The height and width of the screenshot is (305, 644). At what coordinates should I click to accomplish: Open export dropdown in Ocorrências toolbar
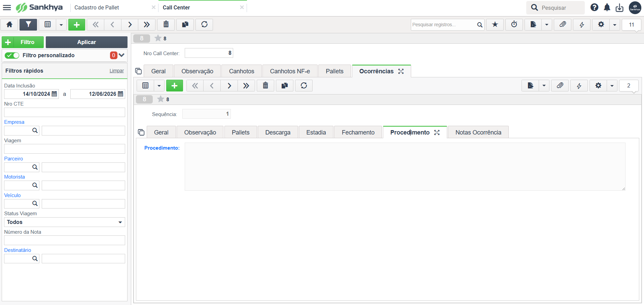[x=544, y=86]
